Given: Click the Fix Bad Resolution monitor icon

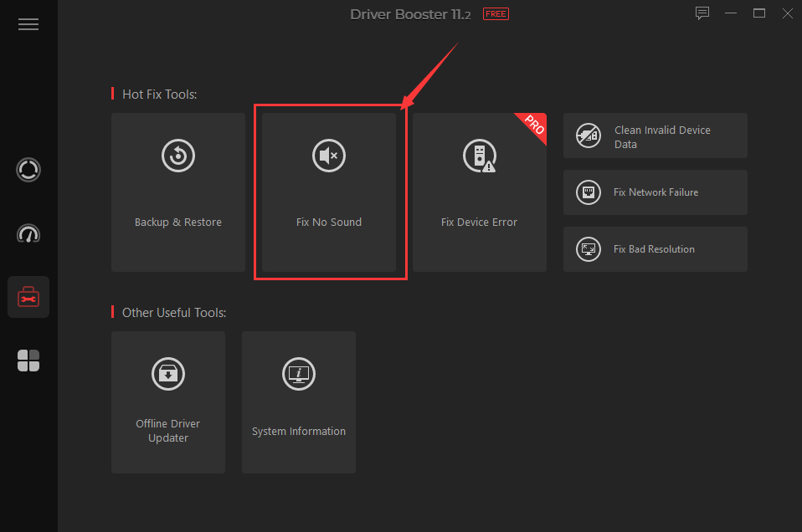Looking at the screenshot, I should 589,249.
